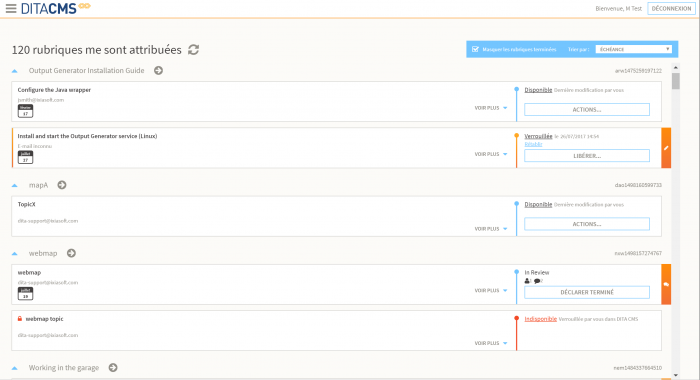The width and height of the screenshot is (700, 380).
Task: Refresh the assigned rubriques list
Action: [x=193, y=50]
